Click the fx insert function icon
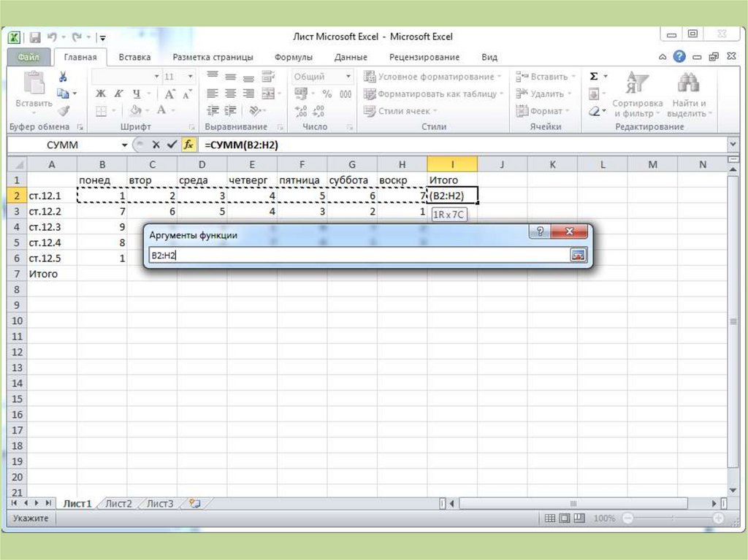The height and width of the screenshot is (560, 748). click(x=188, y=145)
